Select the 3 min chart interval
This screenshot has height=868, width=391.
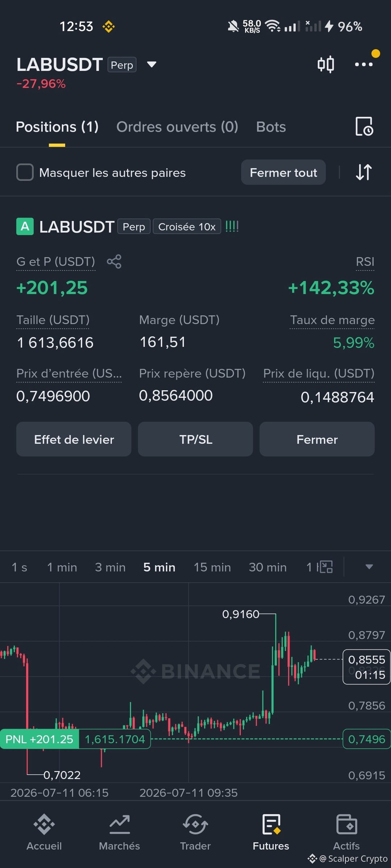[x=110, y=567]
